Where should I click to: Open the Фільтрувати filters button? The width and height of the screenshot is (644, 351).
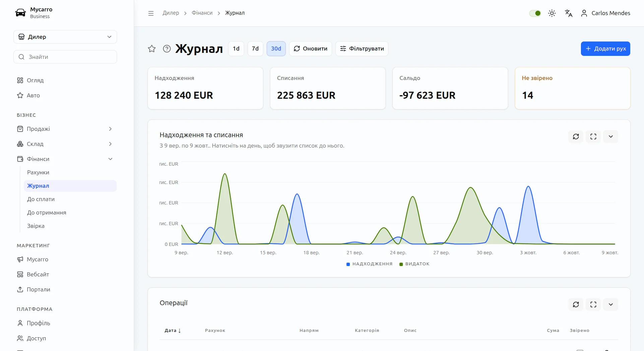362,49
